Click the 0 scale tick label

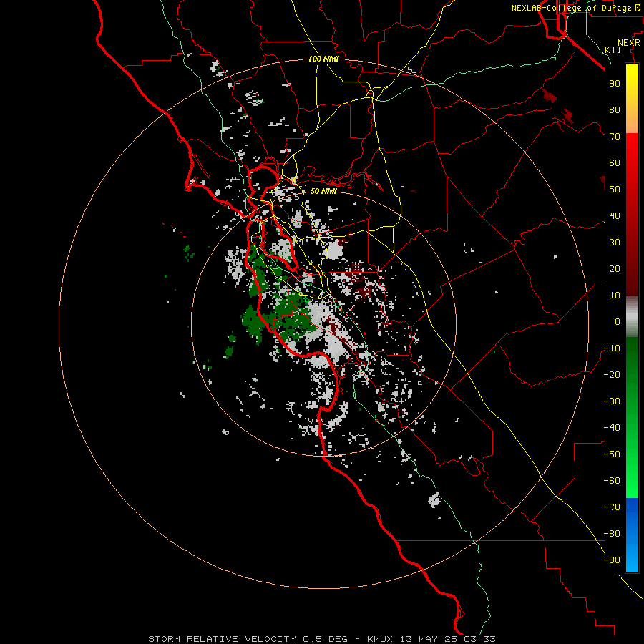click(x=618, y=321)
